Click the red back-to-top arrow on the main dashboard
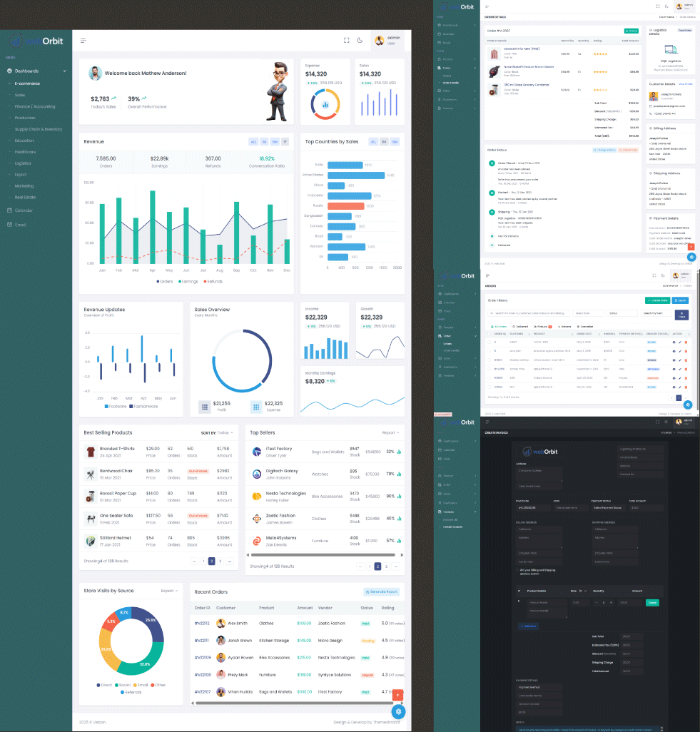 (398, 694)
